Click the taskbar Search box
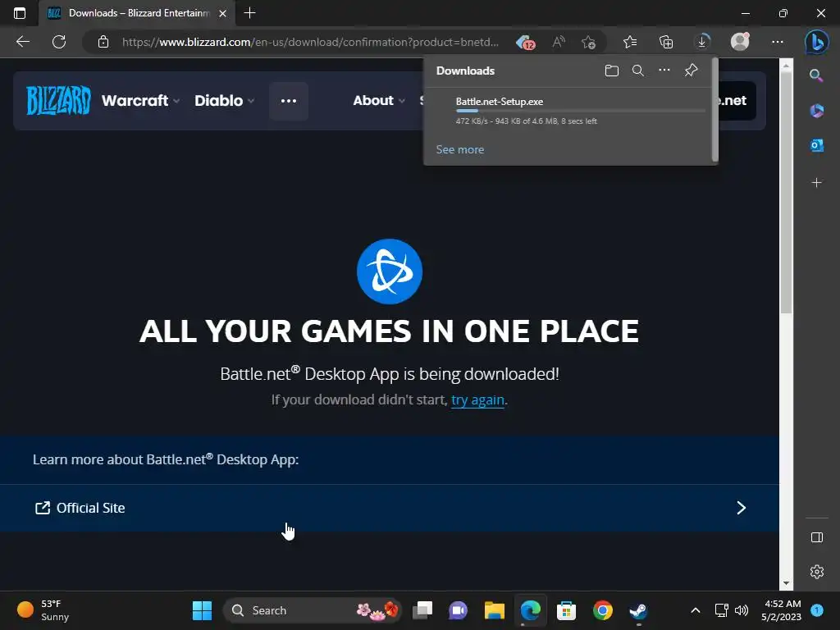 coord(312,610)
